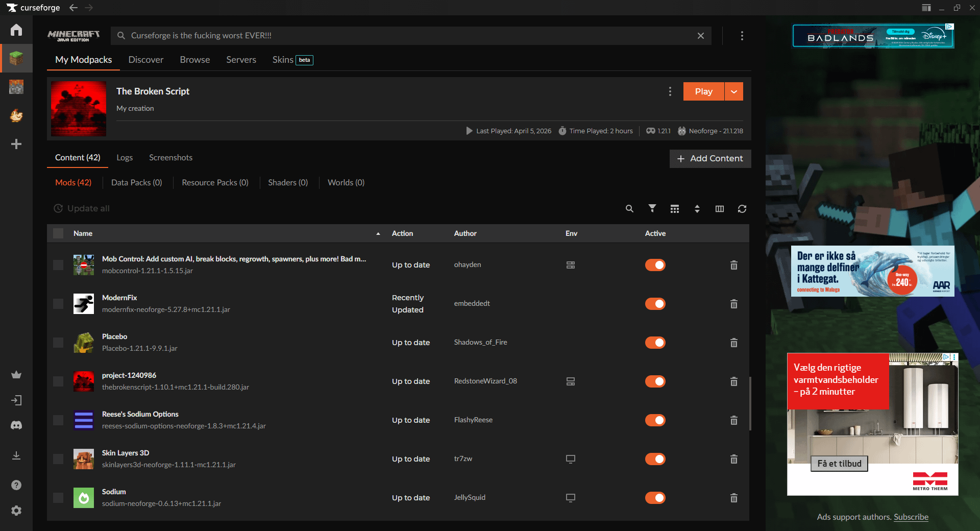Show the Shaders (0) category
Viewport: 980px width, 531px height.
(288, 182)
